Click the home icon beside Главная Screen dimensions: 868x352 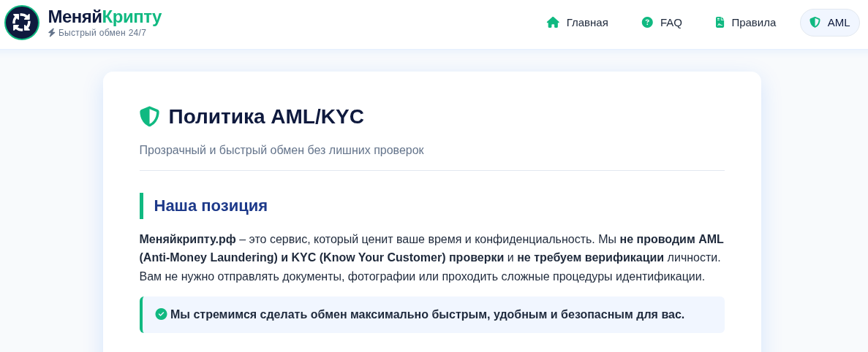[553, 23]
